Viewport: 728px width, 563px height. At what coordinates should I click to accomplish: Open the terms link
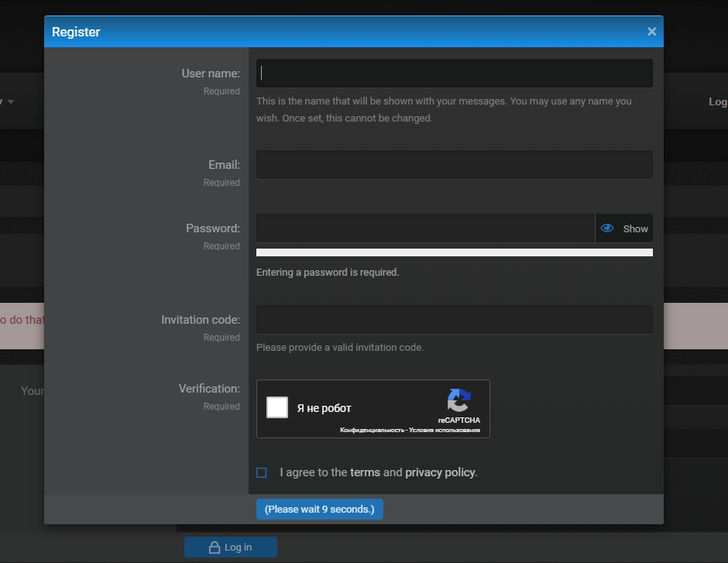point(365,472)
